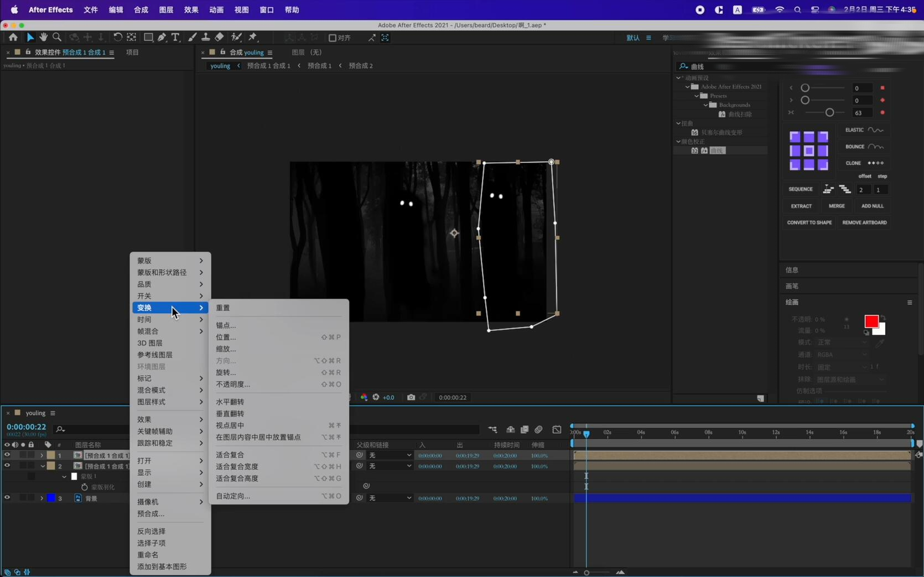Screen dimensions: 924x577
Task: Click the sequence stagger descending icon
Action: (x=844, y=189)
